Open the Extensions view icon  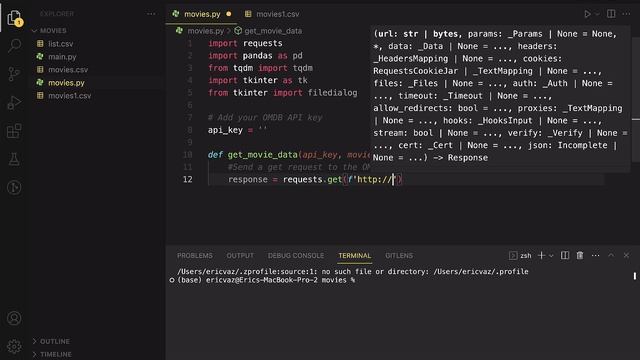(x=14, y=131)
